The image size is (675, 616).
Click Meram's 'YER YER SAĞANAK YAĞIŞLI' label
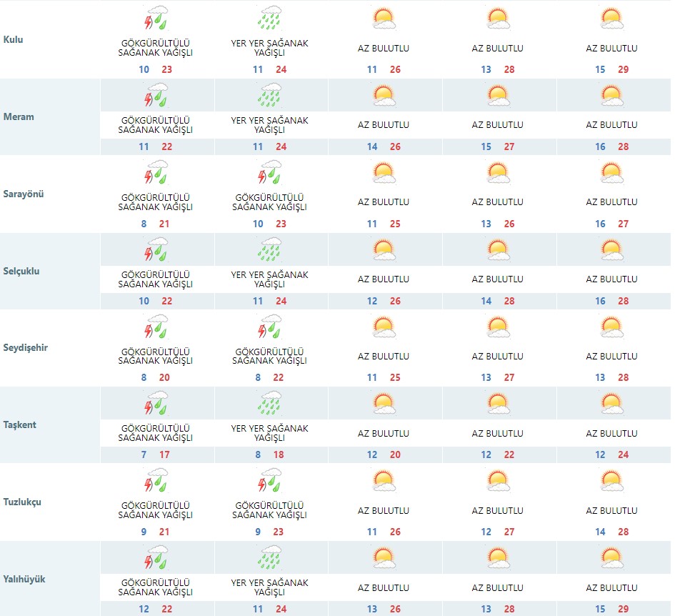point(269,125)
